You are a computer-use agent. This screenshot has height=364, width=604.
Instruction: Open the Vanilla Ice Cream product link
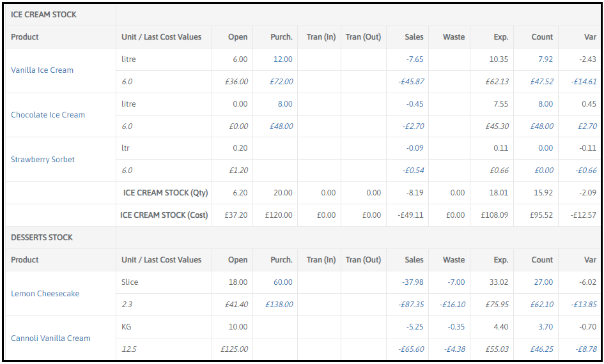click(42, 70)
